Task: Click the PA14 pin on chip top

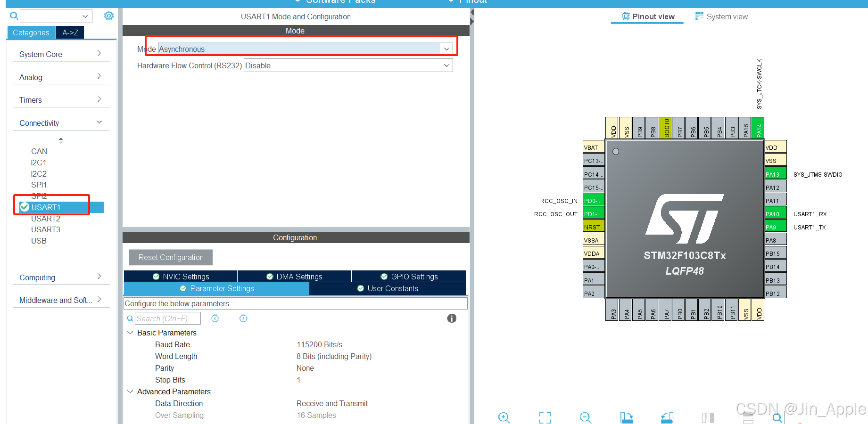Action: [759, 128]
